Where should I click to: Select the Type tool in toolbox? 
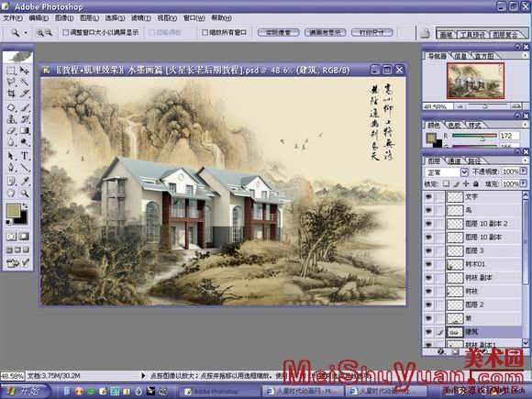25,156
